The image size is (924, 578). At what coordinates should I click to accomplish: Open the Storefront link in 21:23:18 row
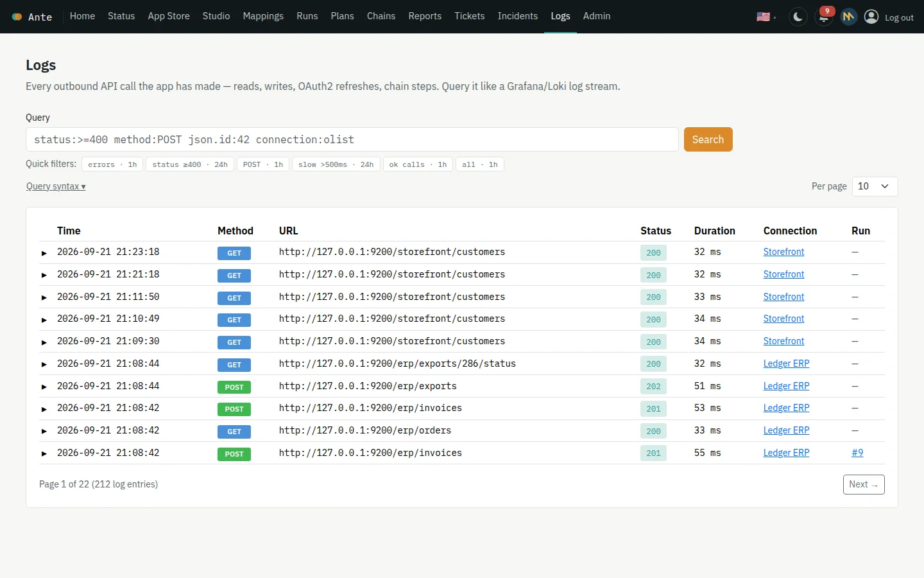(783, 252)
